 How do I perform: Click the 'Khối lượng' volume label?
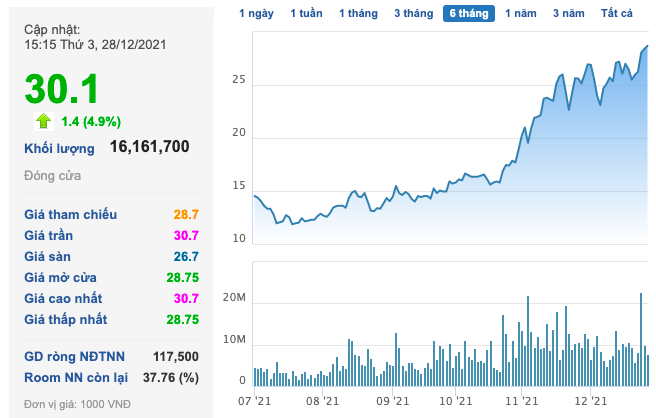[x=60, y=149]
